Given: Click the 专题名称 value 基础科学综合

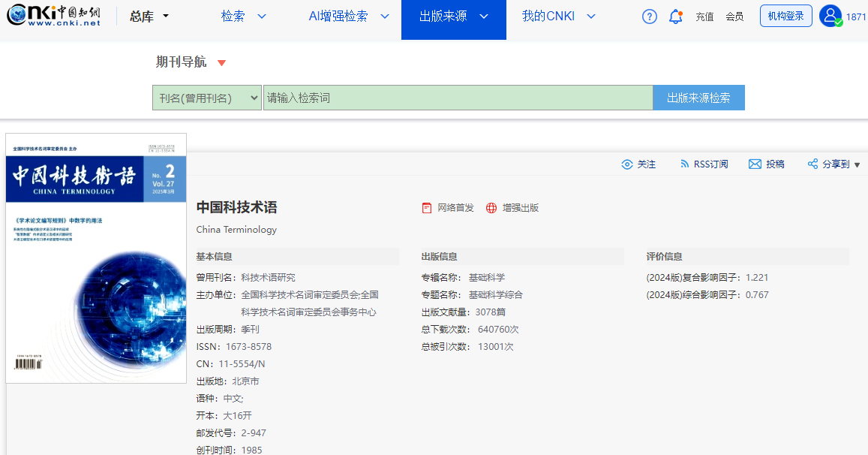Looking at the screenshot, I should click(x=495, y=295).
